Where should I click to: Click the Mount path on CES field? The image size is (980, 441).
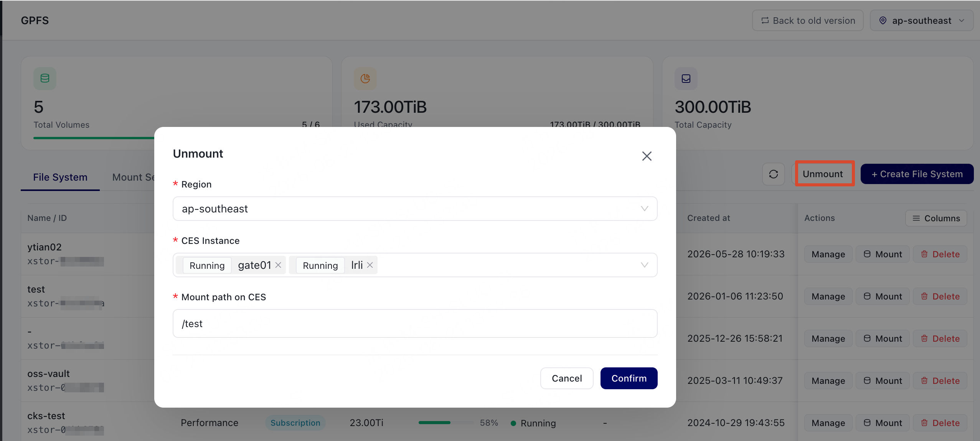coord(415,324)
